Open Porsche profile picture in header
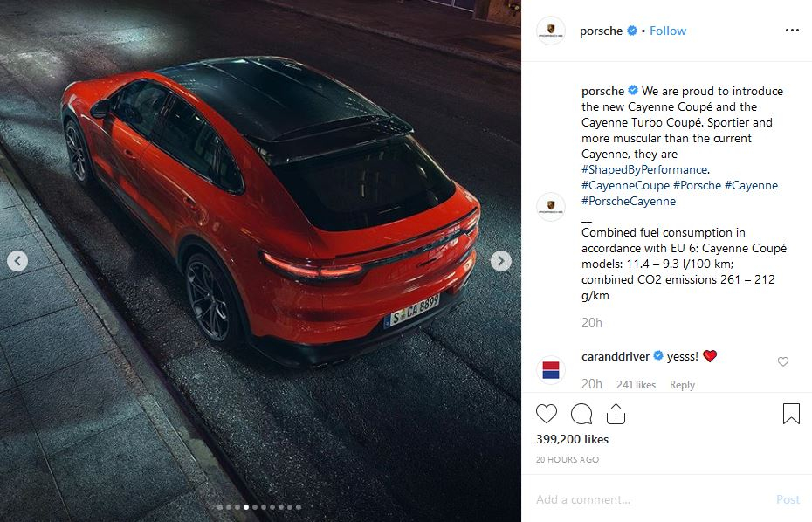Screen dimensions: 812x522 point(550,31)
